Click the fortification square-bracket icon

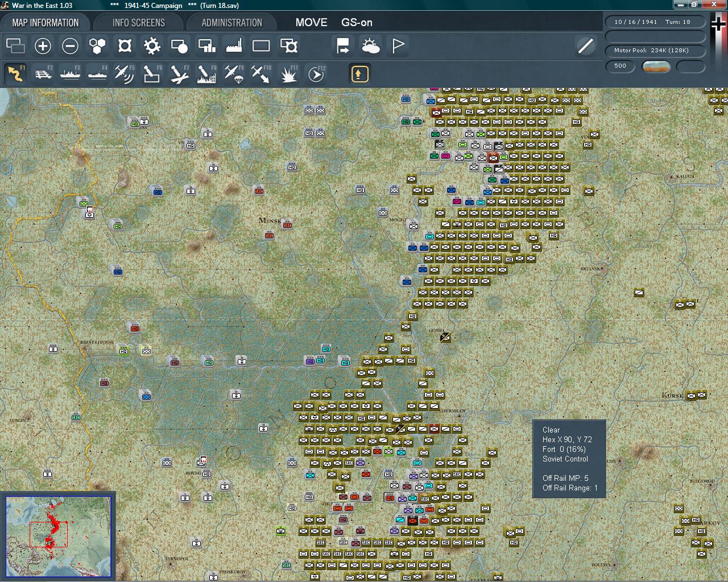pyautogui.click(x=125, y=46)
